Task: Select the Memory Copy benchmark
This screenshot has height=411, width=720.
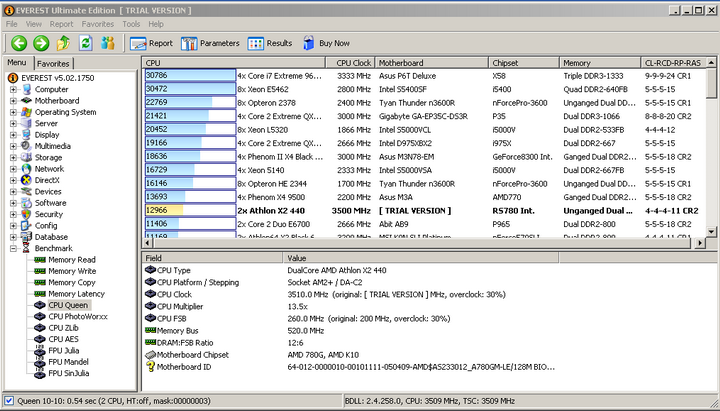Action: coord(72,282)
